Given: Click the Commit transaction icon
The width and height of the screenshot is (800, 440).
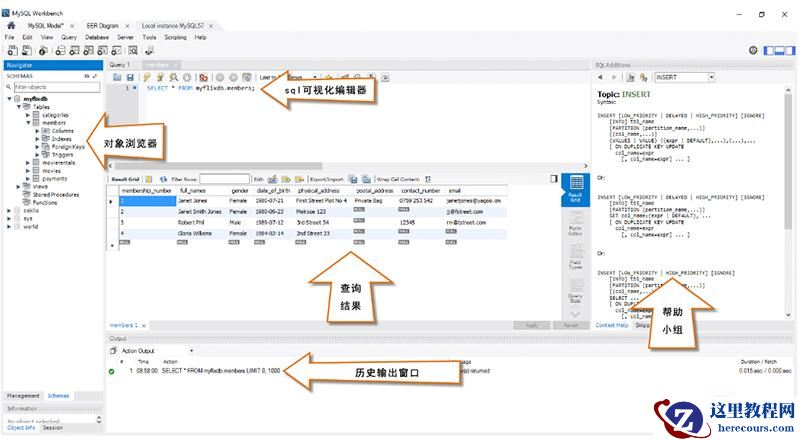Looking at the screenshot, I should tap(220, 78).
